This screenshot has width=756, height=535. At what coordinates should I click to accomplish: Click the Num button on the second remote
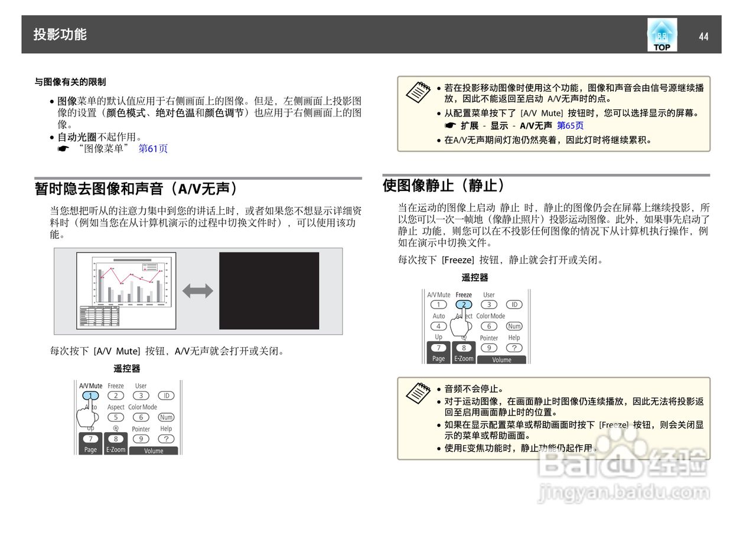pyautogui.click(x=513, y=326)
